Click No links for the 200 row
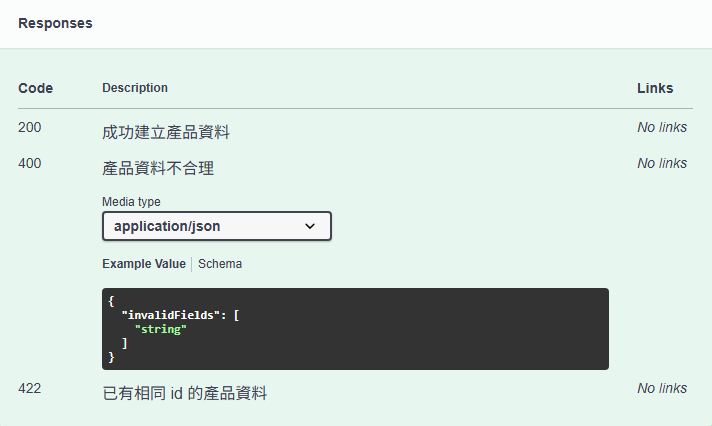Image resolution: width=712 pixels, height=426 pixels. tap(662, 127)
